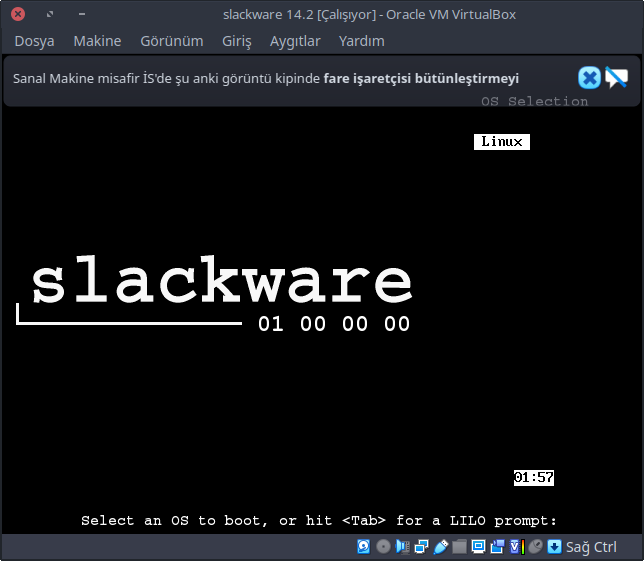The image size is (644, 561).
Task: Click the video capture status icon
Action: point(497,547)
